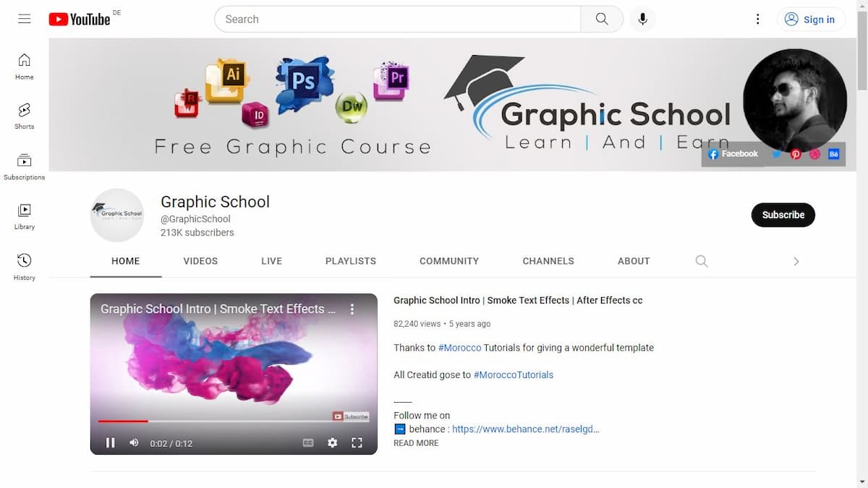Click the 213K subscribers text
The height and width of the screenshot is (488, 868).
coord(197,233)
